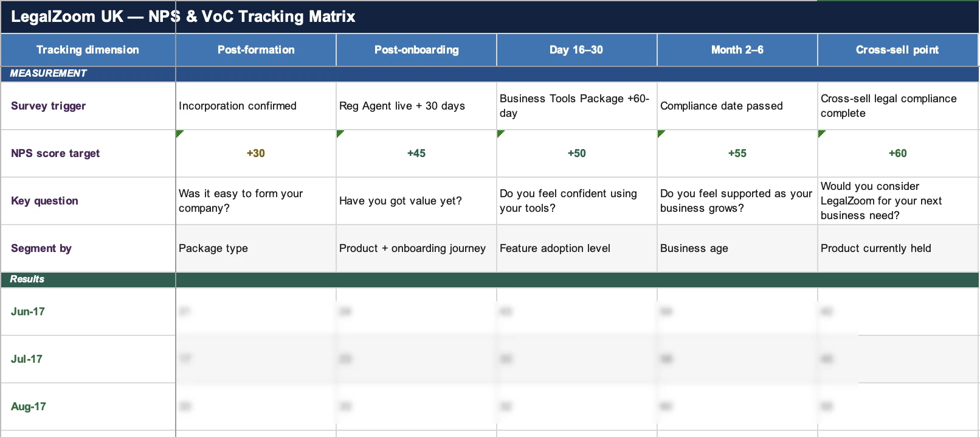Click the +30 NPS score target cell
The height and width of the screenshot is (437, 980).
click(256, 153)
